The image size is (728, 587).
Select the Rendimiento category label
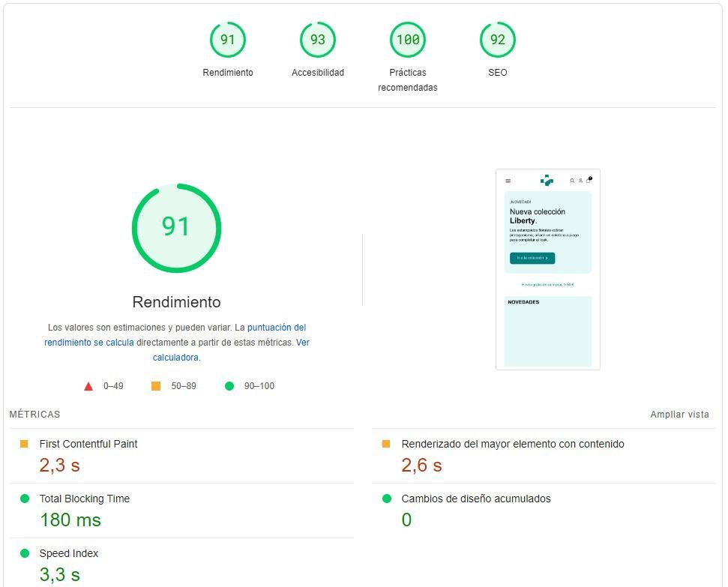(227, 73)
